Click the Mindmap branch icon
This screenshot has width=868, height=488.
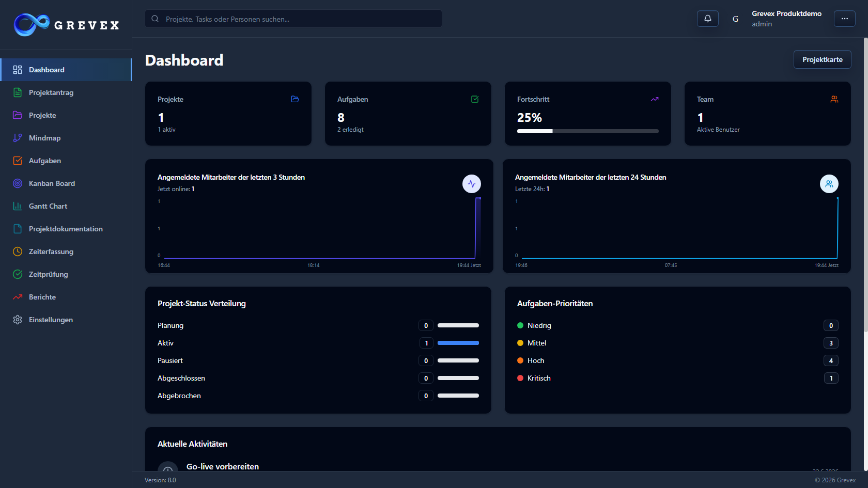click(x=18, y=138)
